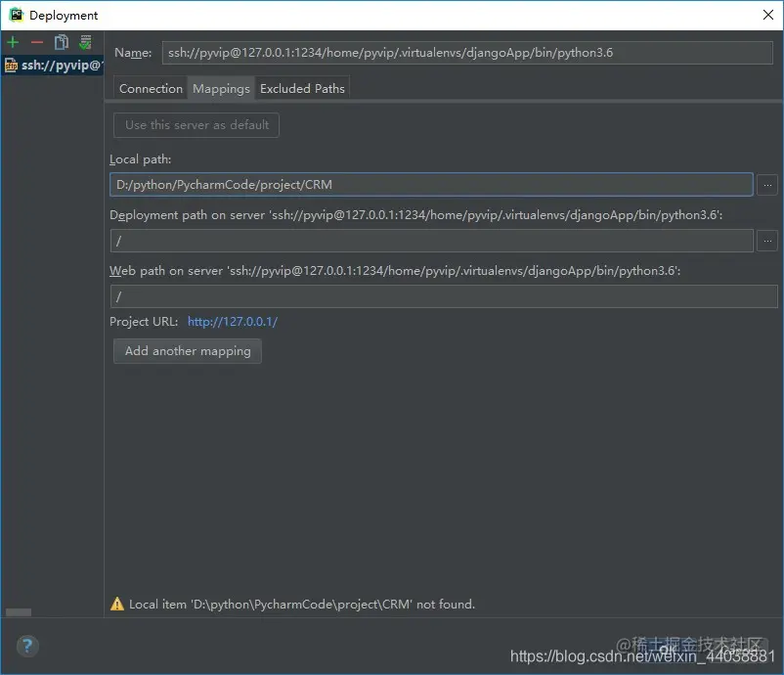This screenshot has height=675, width=784.
Task: Remove selected server with the red minus icon
Action: (x=37, y=42)
